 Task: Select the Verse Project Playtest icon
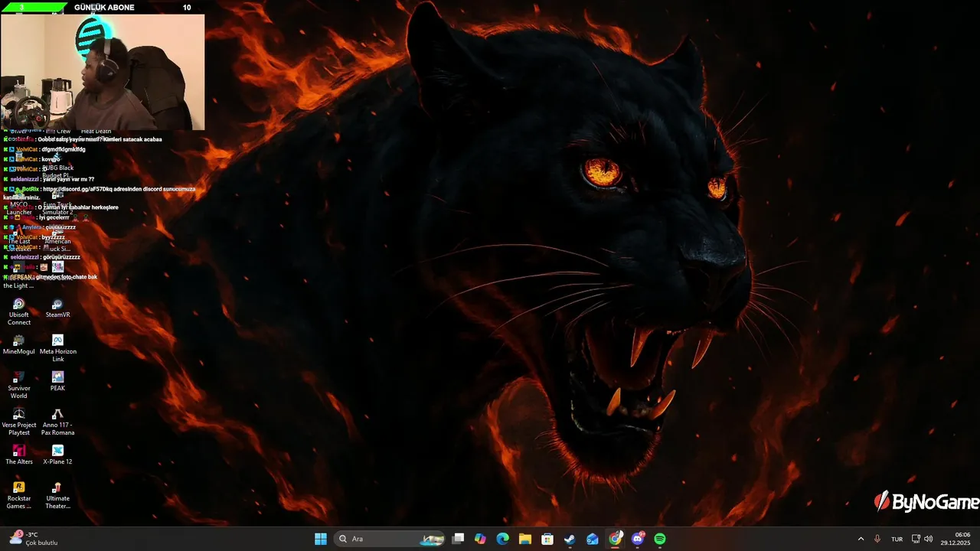click(19, 422)
